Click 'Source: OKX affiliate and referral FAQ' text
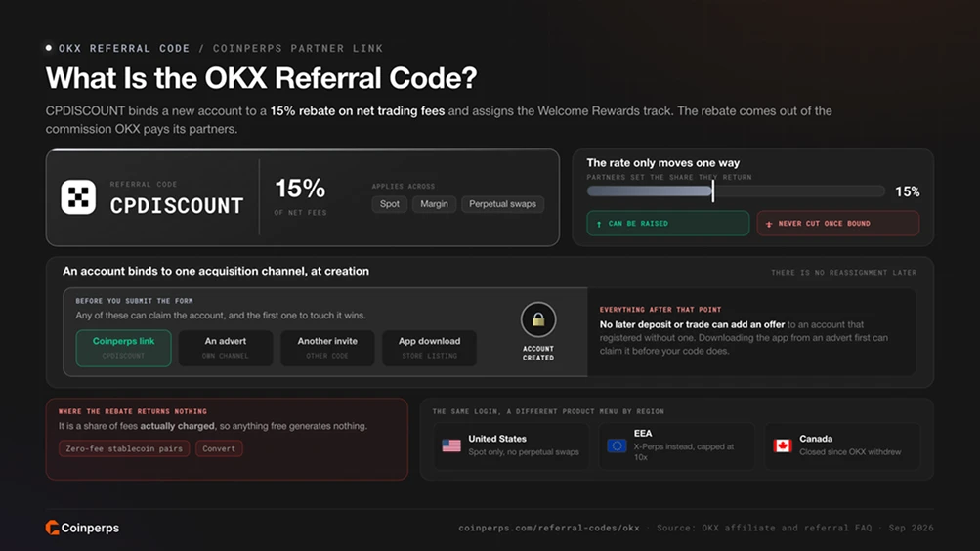 (764, 528)
